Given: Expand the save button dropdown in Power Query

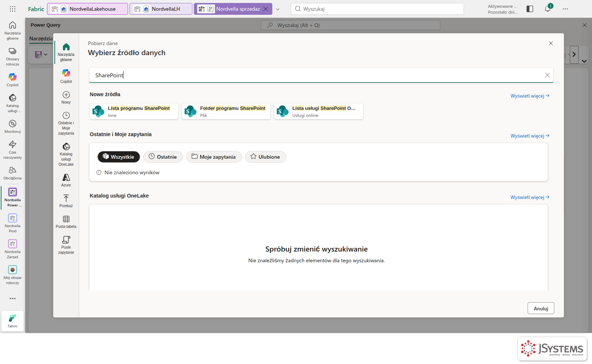Looking at the screenshot, I should point(46,54).
